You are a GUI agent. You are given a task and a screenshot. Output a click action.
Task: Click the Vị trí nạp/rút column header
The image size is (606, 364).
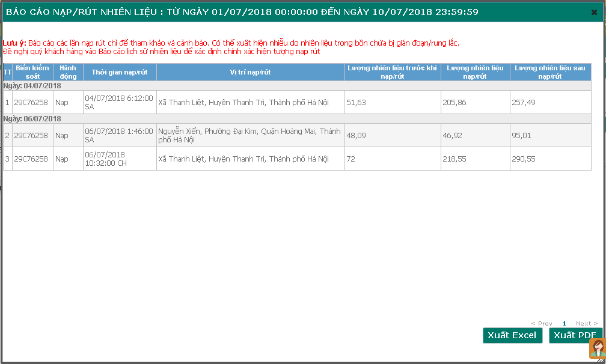[x=250, y=72]
